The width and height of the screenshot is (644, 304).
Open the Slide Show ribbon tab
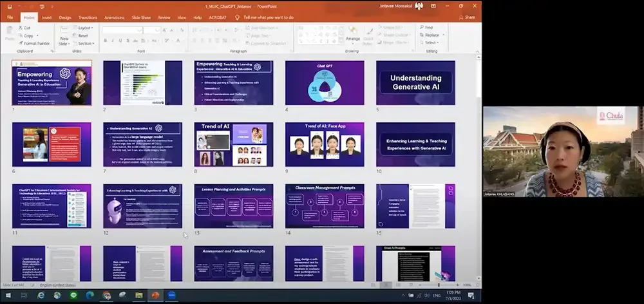tap(141, 17)
